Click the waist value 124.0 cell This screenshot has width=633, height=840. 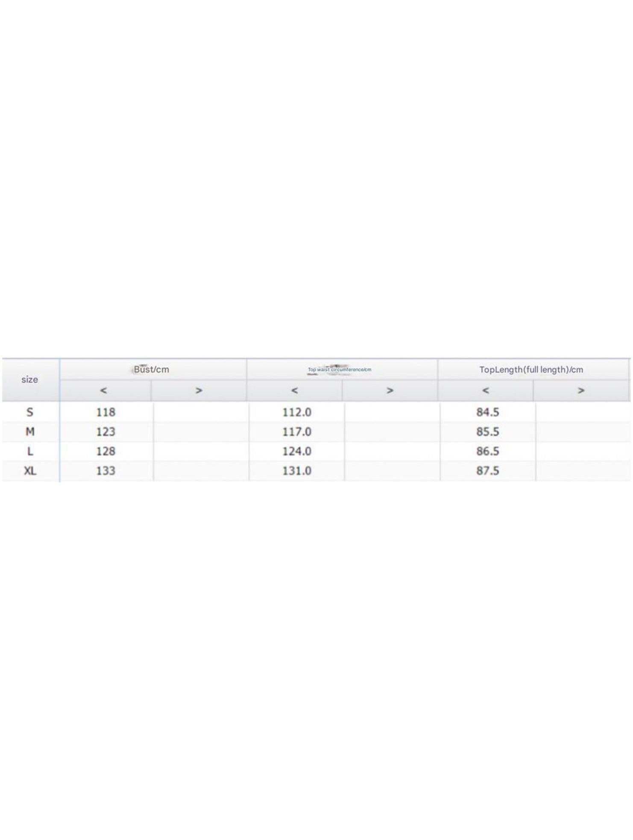(297, 452)
